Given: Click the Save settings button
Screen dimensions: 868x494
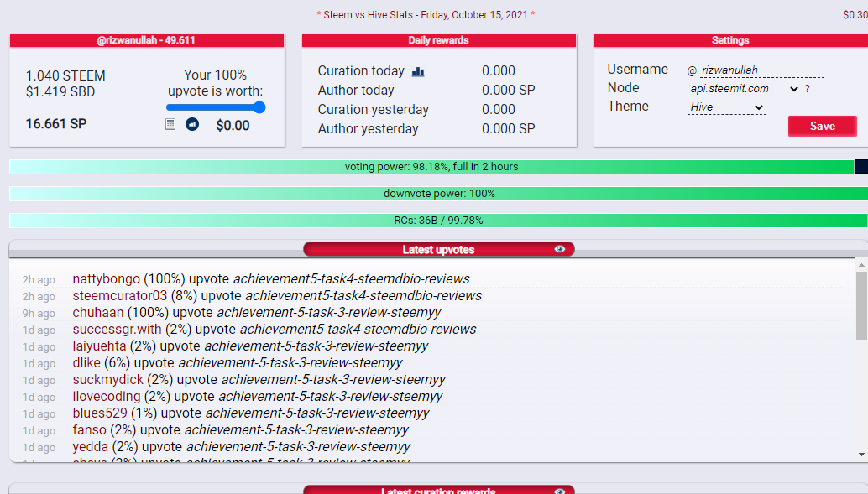Looking at the screenshot, I should coord(822,126).
